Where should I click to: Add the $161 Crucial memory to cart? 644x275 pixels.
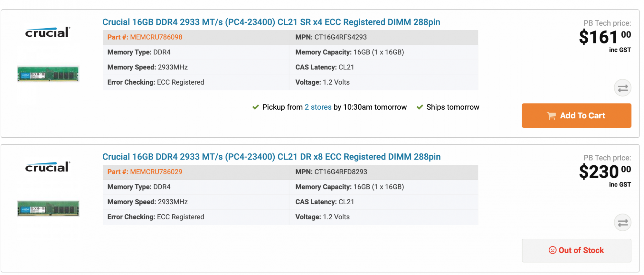[x=576, y=115]
